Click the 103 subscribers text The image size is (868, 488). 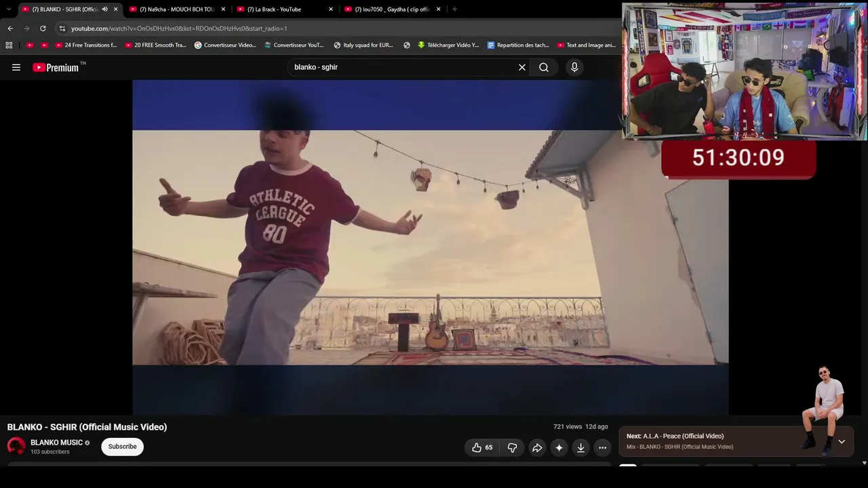[x=50, y=452]
